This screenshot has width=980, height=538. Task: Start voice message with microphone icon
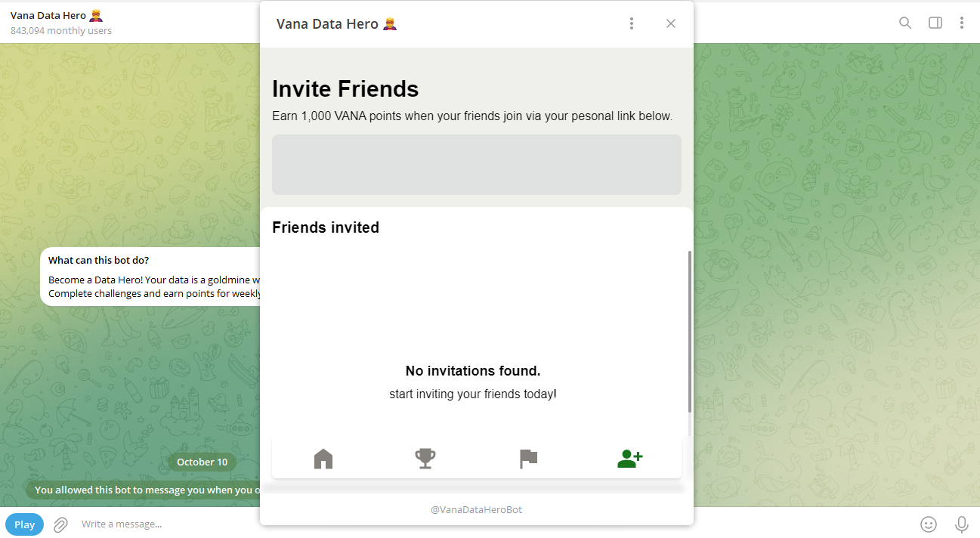pos(962,524)
